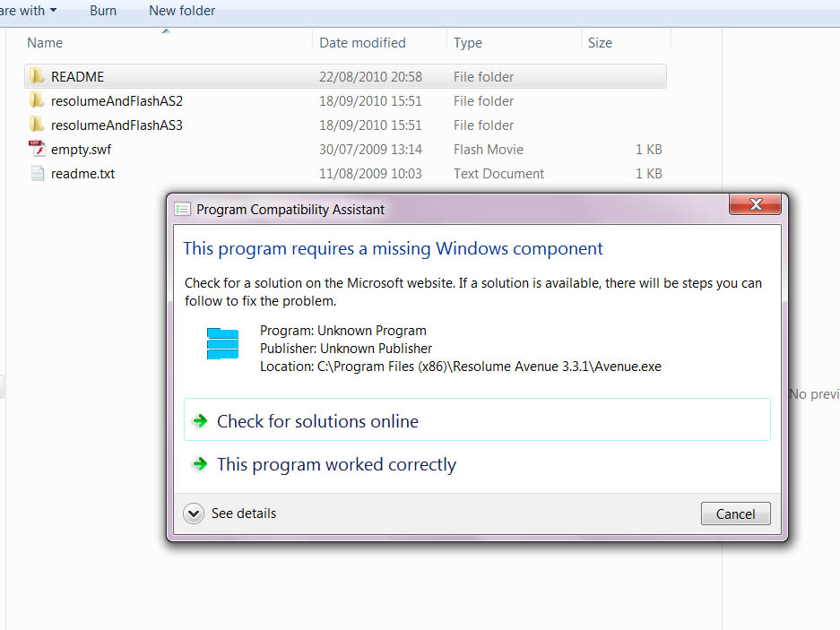Viewport: 840px width, 630px height.
Task: Sort files by Size column header
Action: [x=626, y=42]
